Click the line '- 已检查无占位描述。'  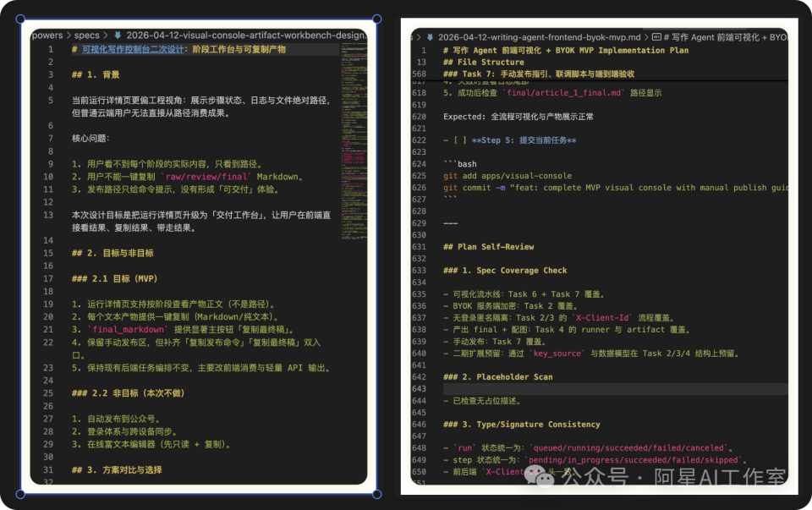481,401
